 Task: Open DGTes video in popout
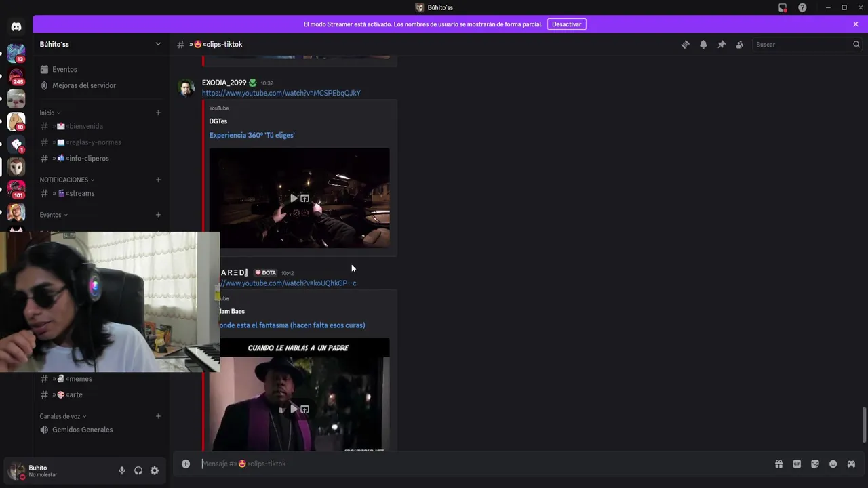pyautogui.click(x=304, y=199)
